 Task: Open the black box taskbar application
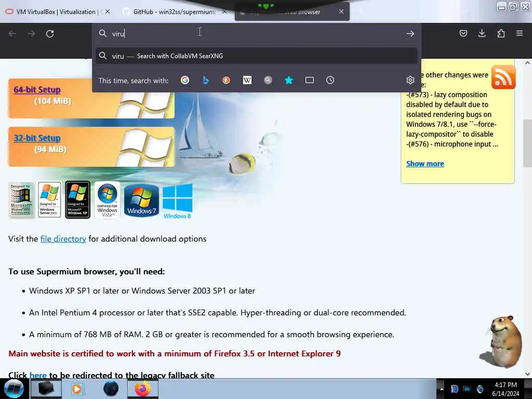46,389
